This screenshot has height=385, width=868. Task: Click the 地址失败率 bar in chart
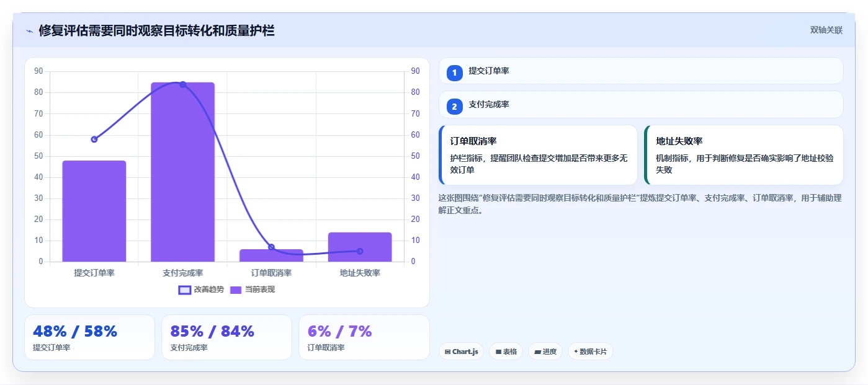360,247
